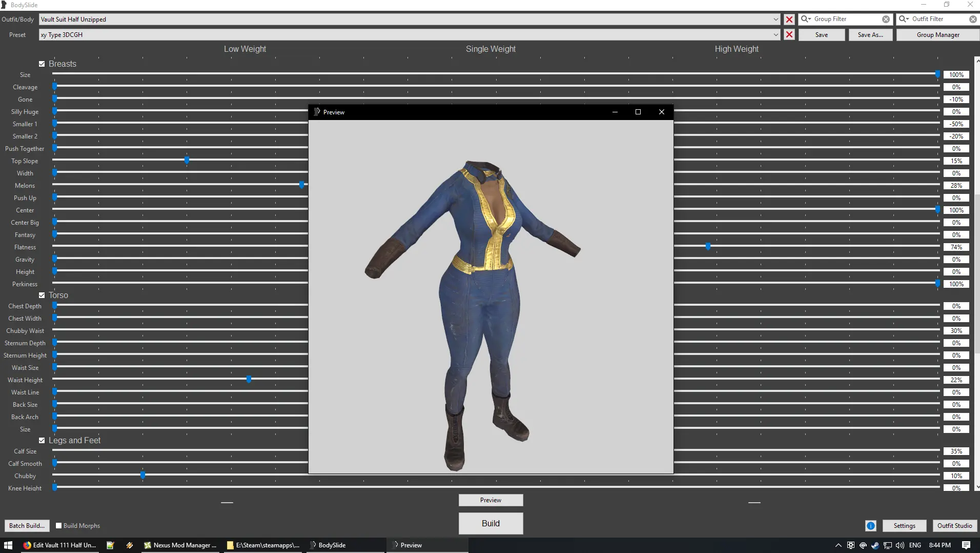Click the Batch Build... button
Viewport: 980px width, 553px height.
tap(27, 526)
